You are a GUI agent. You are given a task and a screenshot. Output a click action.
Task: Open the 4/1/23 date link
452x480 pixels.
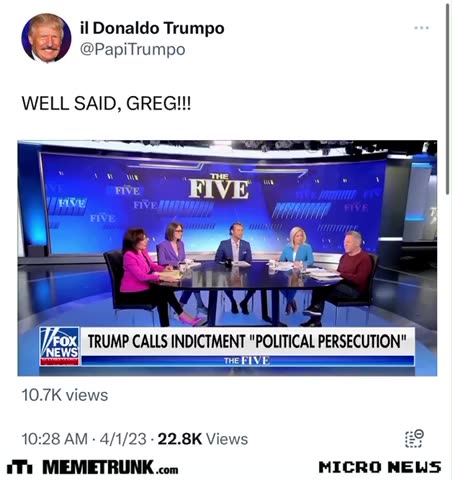tap(123, 439)
